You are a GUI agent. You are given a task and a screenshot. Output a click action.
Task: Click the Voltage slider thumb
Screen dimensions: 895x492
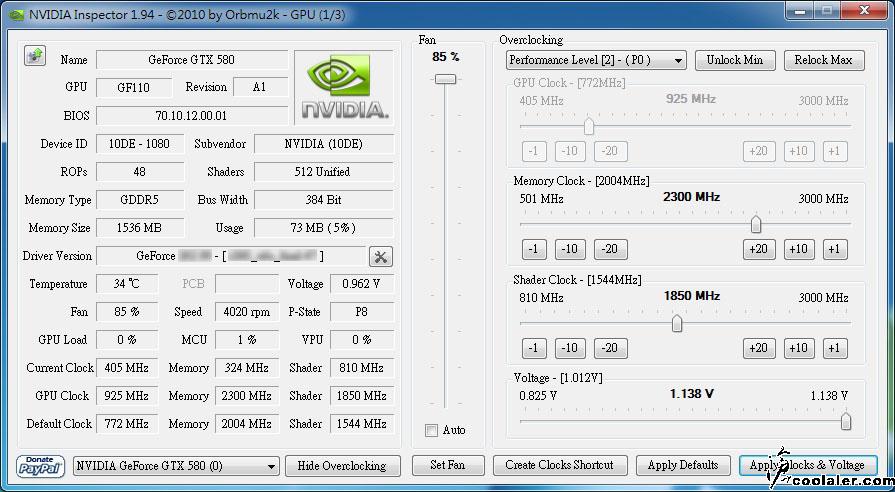pos(846,422)
